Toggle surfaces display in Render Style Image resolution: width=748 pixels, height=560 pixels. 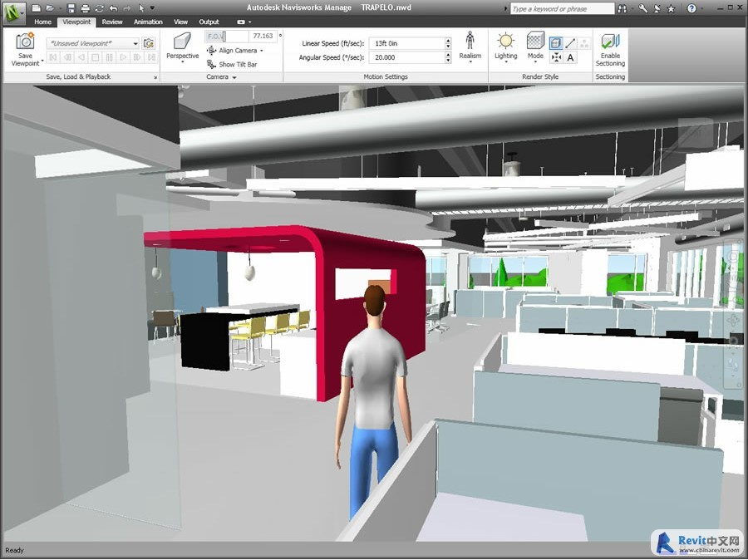coord(556,43)
